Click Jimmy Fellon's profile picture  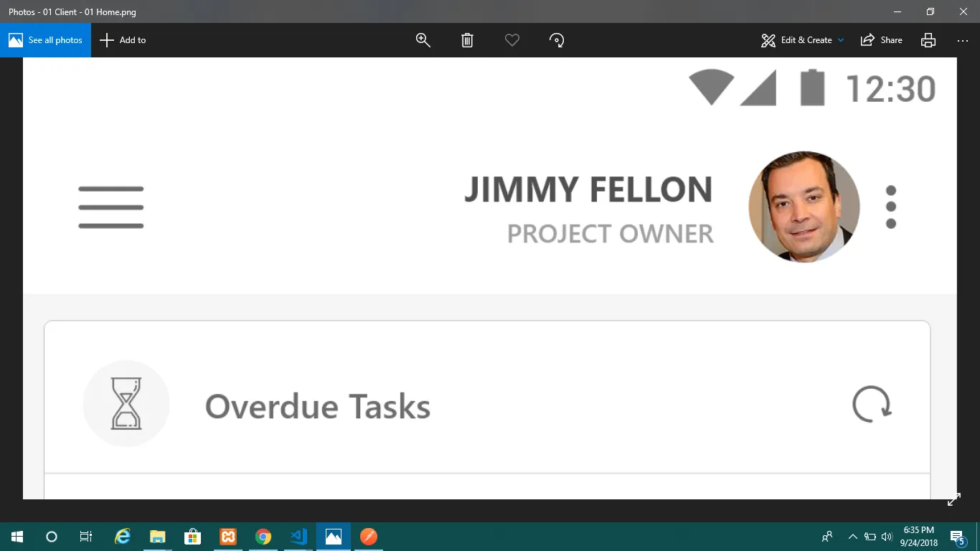pos(804,207)
